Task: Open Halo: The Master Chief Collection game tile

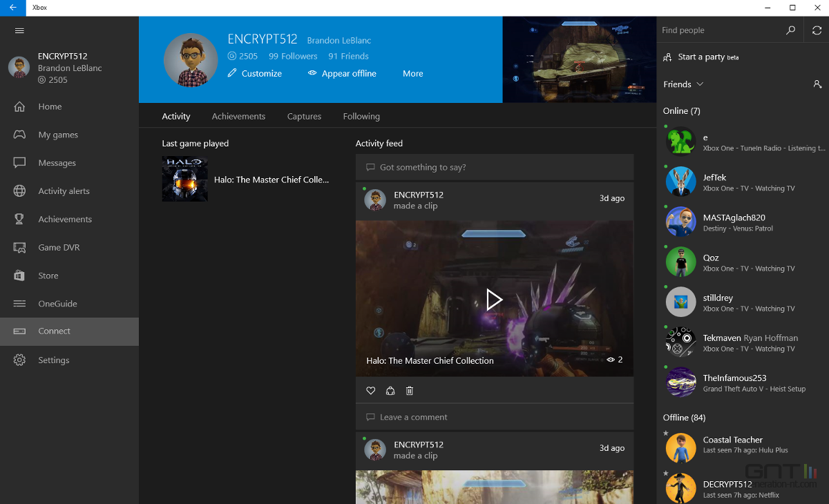Action: 246,180
